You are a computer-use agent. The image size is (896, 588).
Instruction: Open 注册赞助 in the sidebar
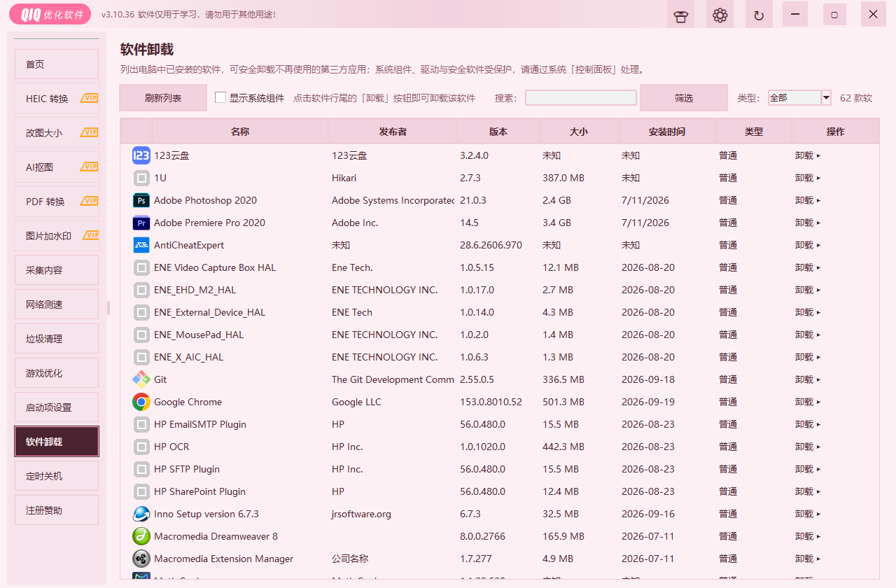57,510
